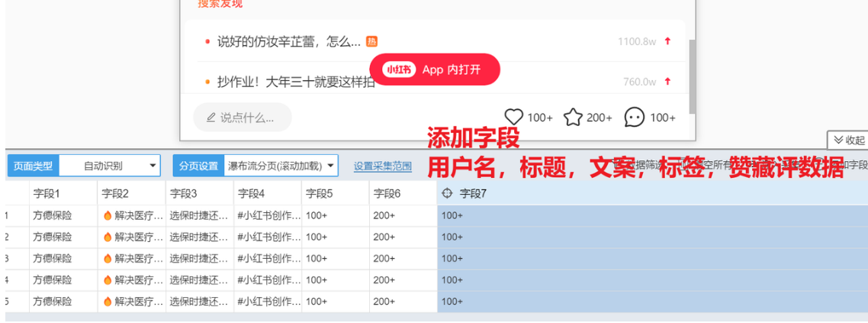
Task: Click the page vertical scrollbar thumb
Action: 692,76
